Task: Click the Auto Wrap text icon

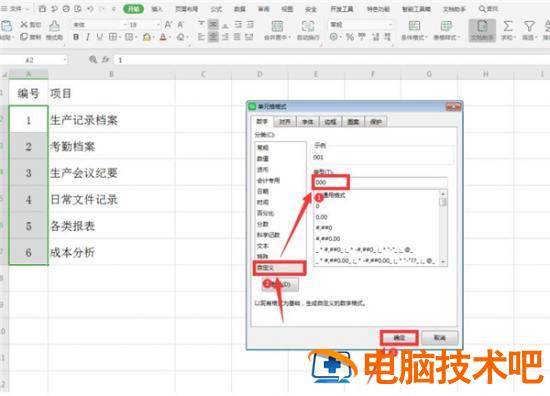Action: coord(308,26)
